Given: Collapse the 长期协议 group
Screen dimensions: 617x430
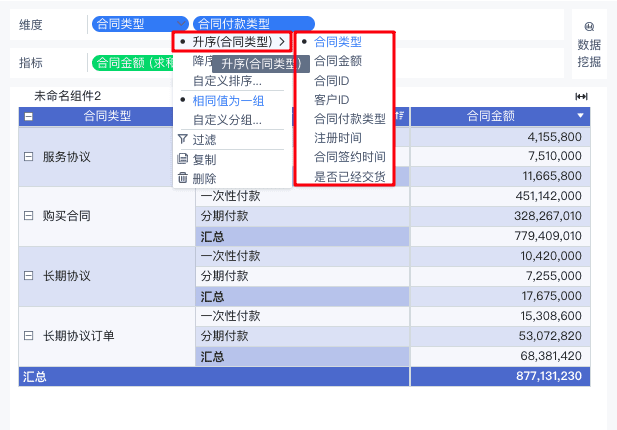Looking at the screenshot, I should coord(28,275).
